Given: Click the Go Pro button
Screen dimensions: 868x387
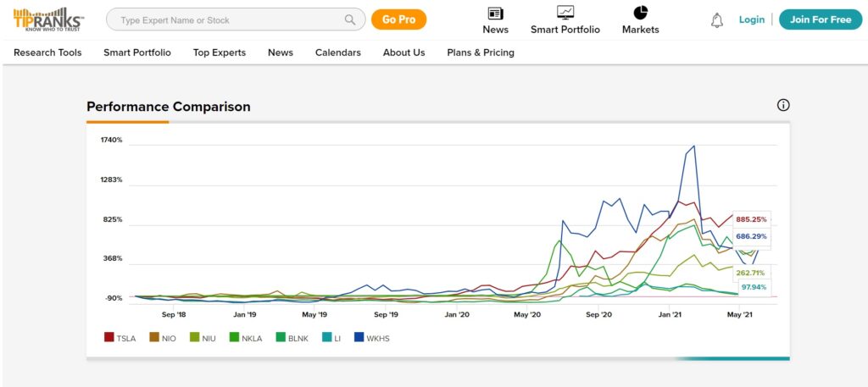Looking at the screenshot, I should [398, 19].
